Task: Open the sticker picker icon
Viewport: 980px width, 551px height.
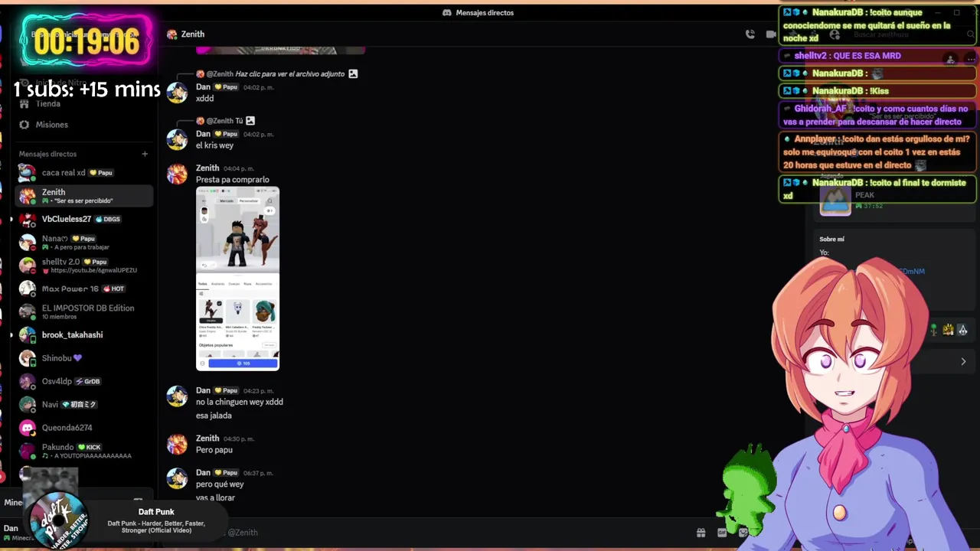Action: (743, 533)
